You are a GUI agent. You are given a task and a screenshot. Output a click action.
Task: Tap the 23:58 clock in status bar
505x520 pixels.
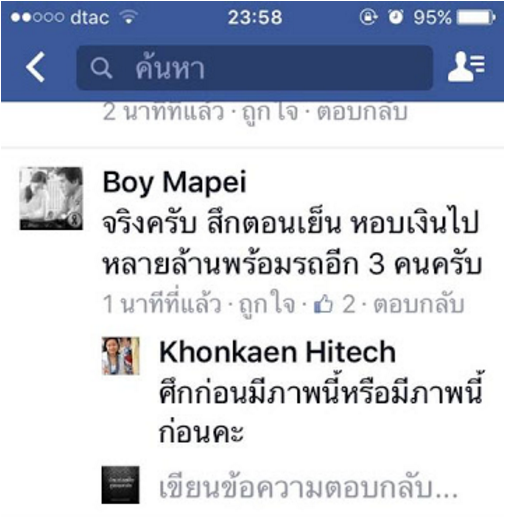pyautogui.click(x=255, y=17)
